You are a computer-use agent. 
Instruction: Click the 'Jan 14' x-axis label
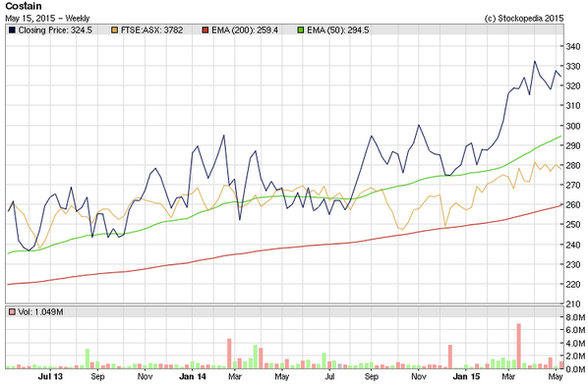pos(193,376)
